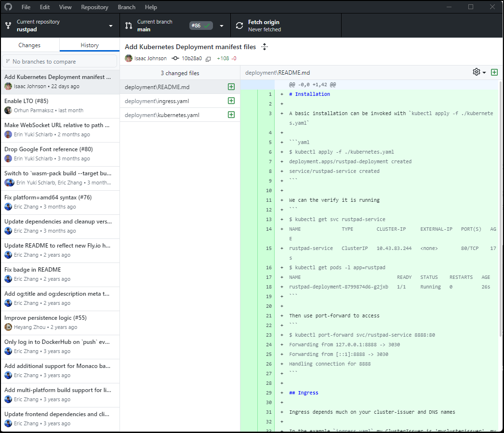Click avatar on Enable LTO (#85) commit
This screenshot has height=433, width=504.
(x=8, y=110)
